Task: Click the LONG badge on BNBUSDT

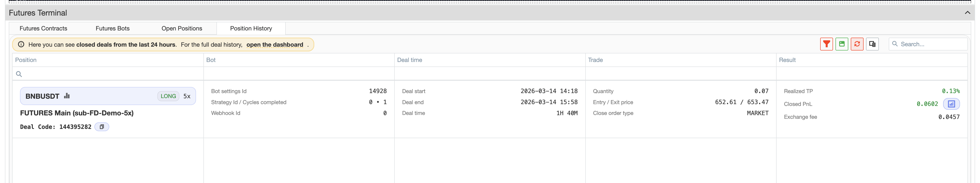Action: point(168,96)
